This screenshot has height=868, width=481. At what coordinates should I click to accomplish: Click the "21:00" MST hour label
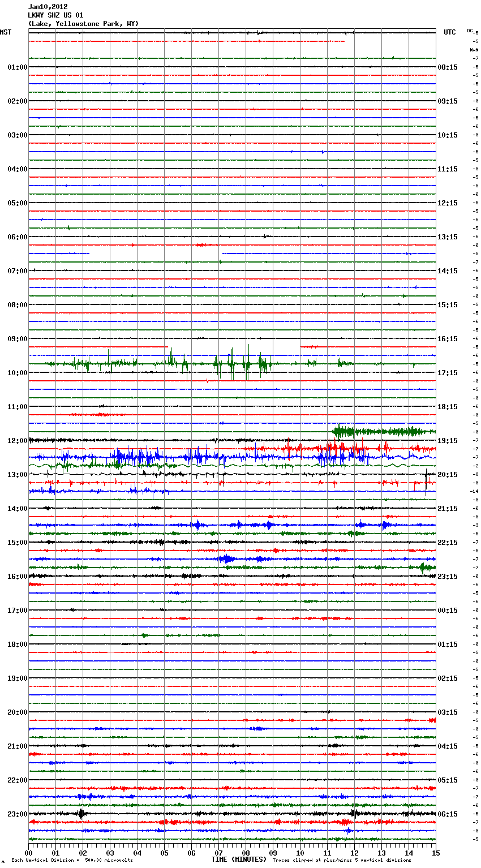coord(18,746)
